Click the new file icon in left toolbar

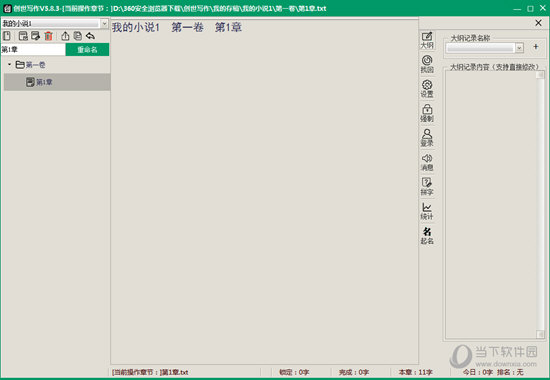pos(7,36)
